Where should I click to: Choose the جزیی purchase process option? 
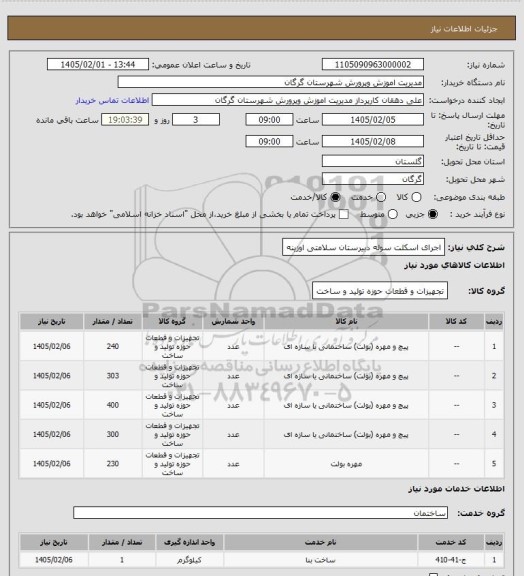point(433,214)
